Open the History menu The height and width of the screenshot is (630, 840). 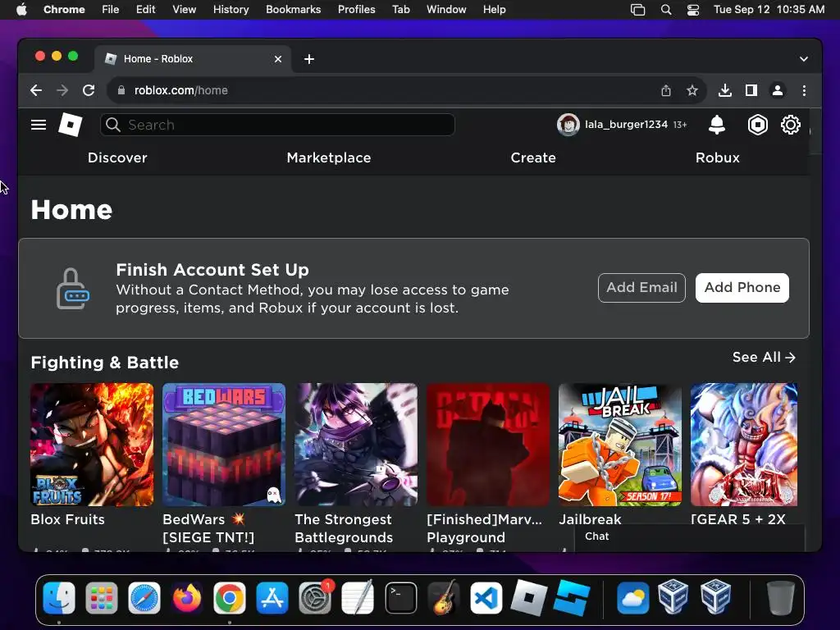click(x=231, y=10)
